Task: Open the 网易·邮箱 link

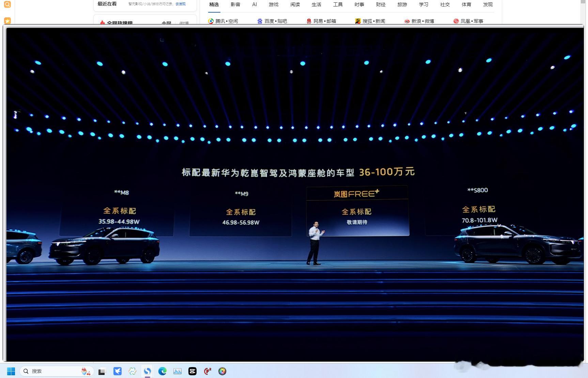Action: tap(321, 21)
